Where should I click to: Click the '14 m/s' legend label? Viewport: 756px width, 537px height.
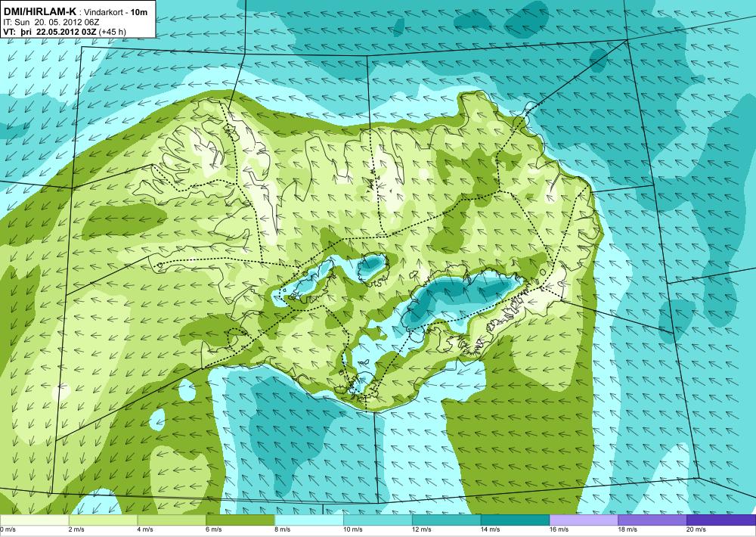[x=490, y=529]
